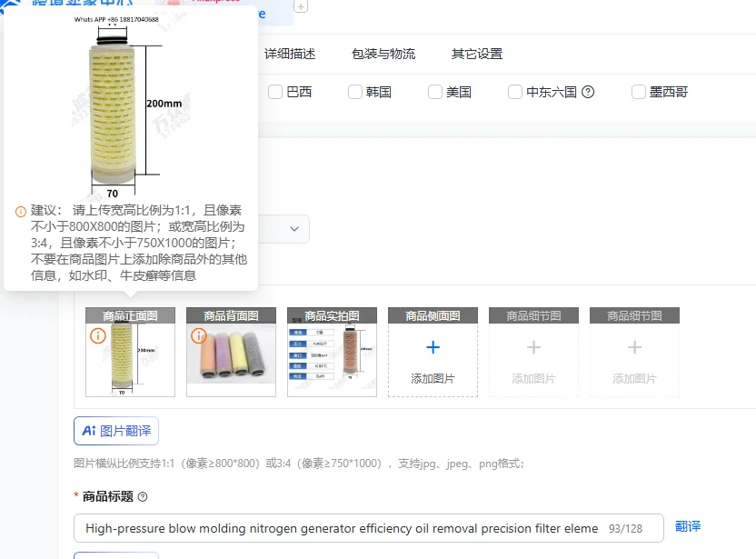
Task: Check the 巴西 checkbox
Action: point(274,92)
